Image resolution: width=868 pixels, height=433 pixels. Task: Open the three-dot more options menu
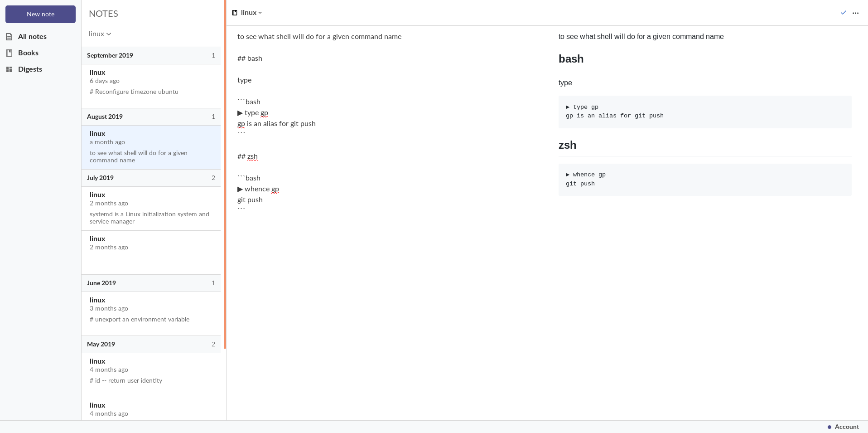(x=855, y=13)
